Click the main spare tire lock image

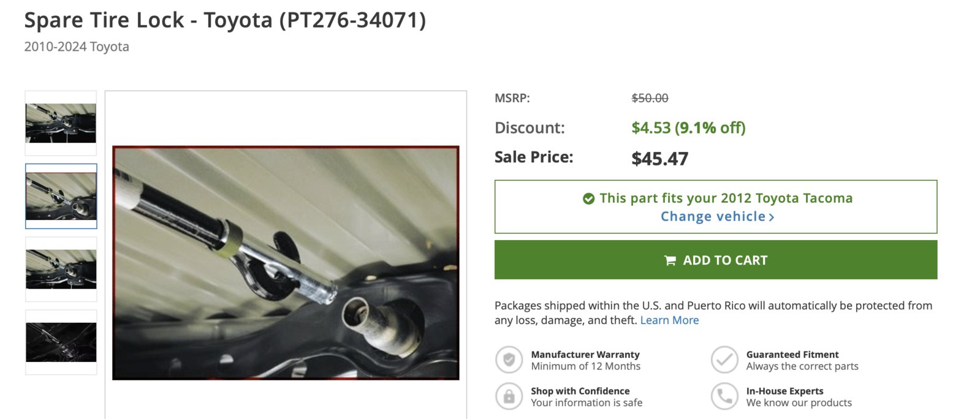tap(286, 263)
